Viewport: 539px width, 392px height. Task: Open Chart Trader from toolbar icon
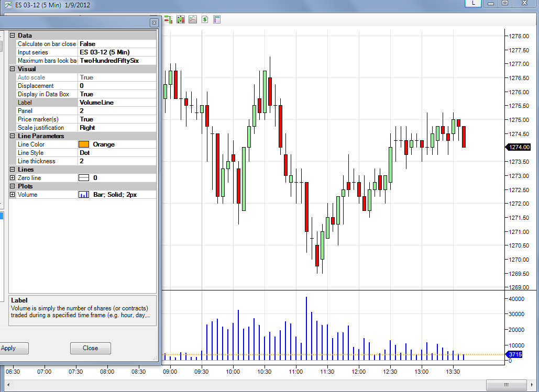(168, 19)
